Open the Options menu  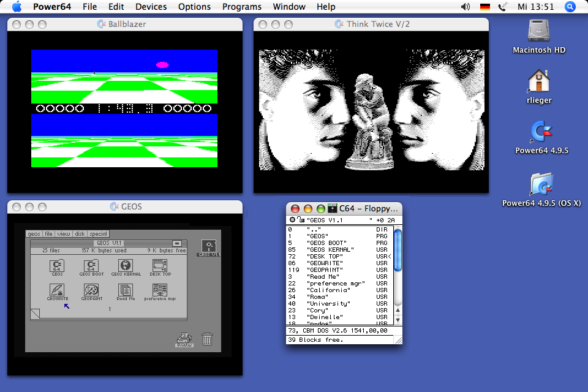click(194, 7)
